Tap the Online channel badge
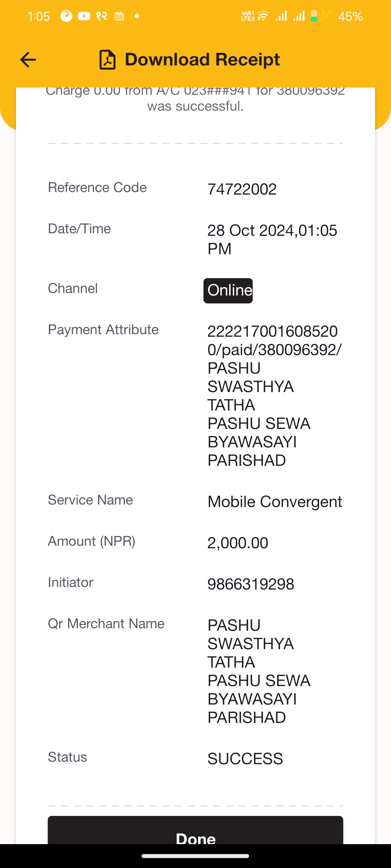This screenshot has width=391, height=868. (x=228, y=290)
